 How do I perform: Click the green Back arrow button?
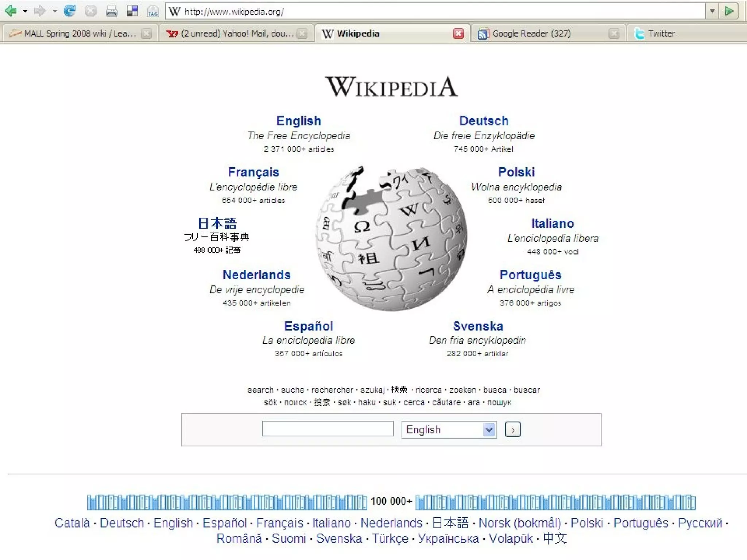11,11
